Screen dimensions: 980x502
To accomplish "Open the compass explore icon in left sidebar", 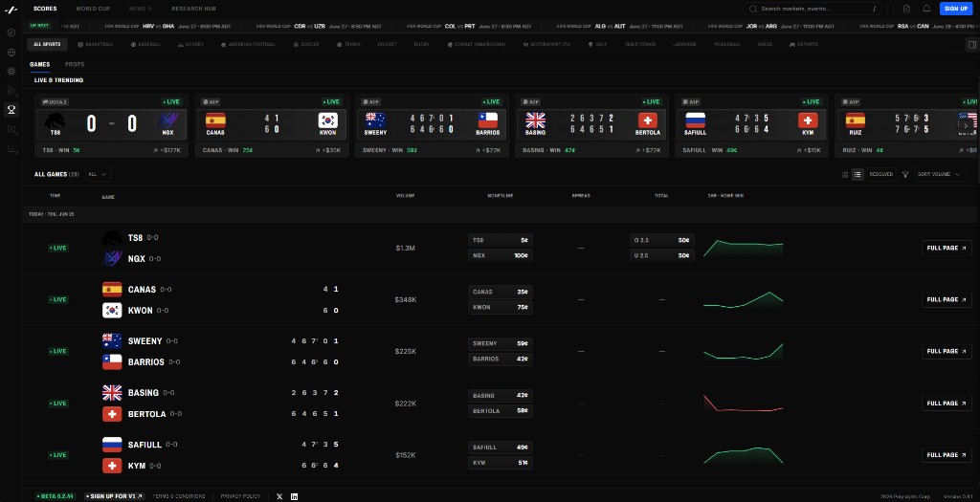I will tap(11, 33).
